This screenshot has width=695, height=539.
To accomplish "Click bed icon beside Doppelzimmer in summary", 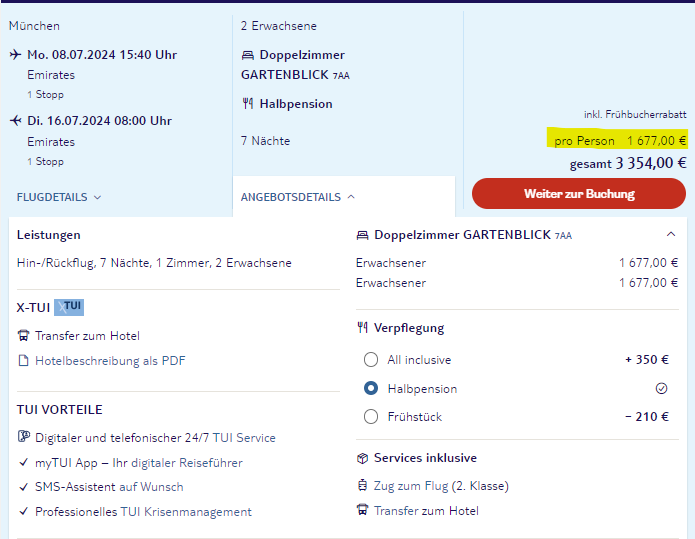I will tap(248, 55).
